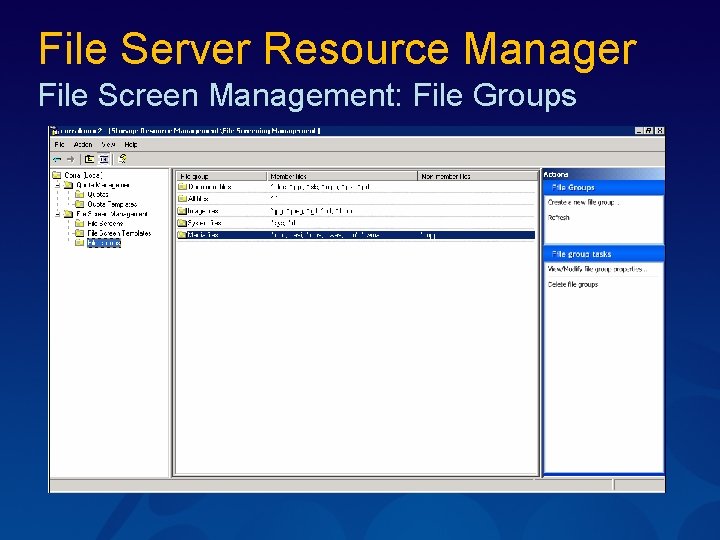
Task: Select the Quotas tree item
Action: coord(98,194)
